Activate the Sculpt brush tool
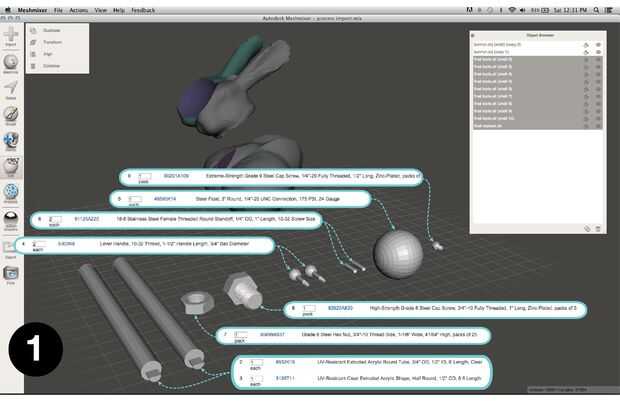This screenshot has height=401, width=620. click(x=11, y=115)
